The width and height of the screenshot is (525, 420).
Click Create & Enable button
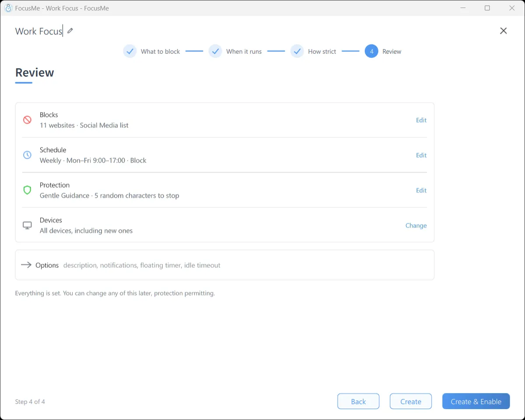pos(476,401)
